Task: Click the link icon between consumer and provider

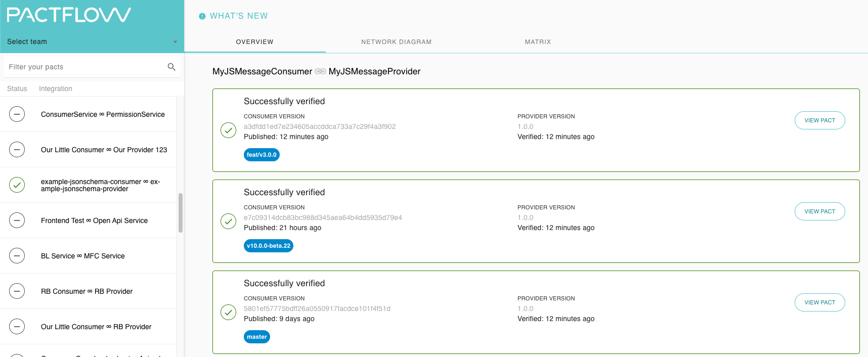Action: point(320,71)
